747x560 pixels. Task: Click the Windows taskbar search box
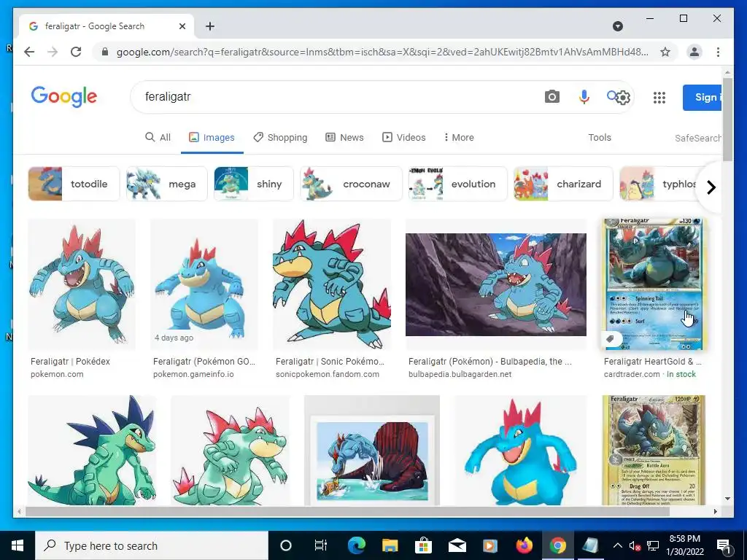[152, 545]
